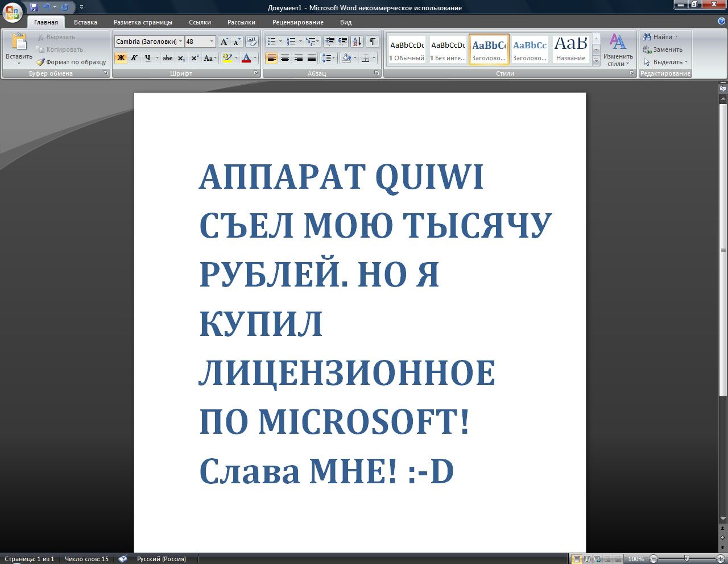Apply yellow text highlight color

tap(227, 58)
